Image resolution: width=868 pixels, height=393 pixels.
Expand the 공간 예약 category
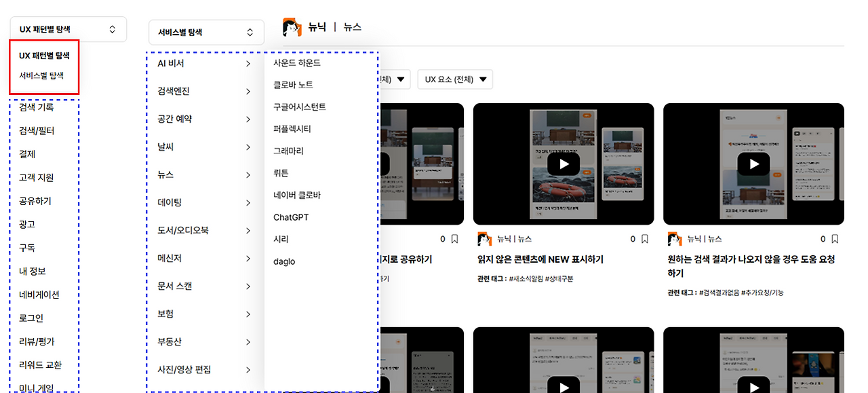pos(205,119)
